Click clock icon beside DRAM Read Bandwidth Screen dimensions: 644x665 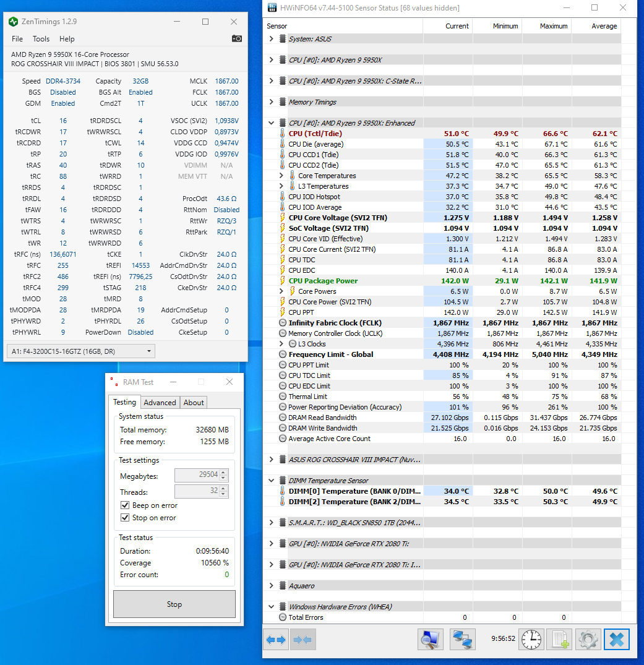283,418
